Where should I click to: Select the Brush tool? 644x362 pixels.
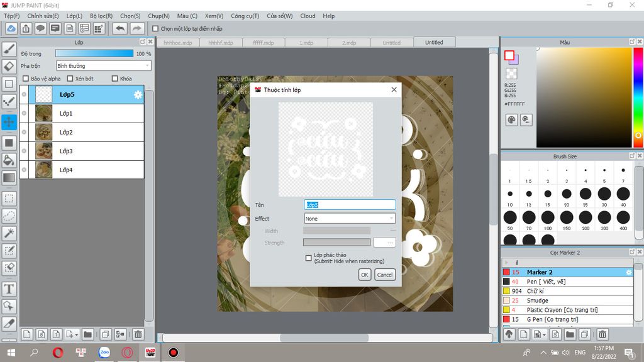pyautogui.click(x=9, y=49)
